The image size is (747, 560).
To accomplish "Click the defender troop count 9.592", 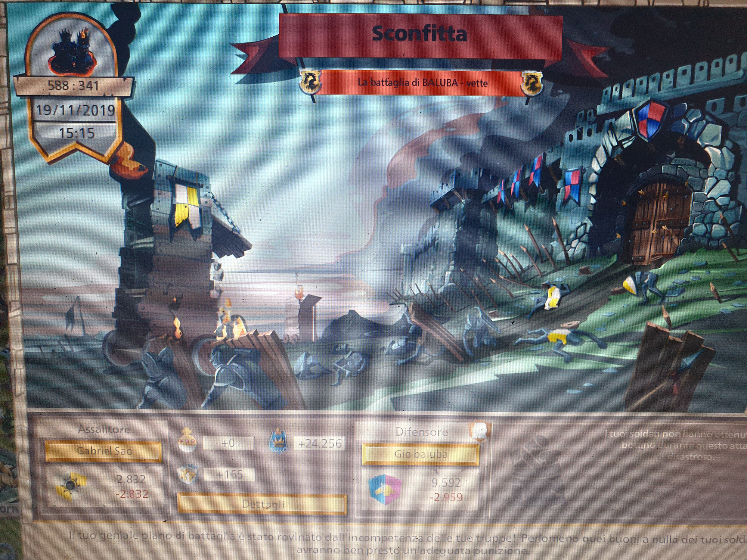I will point(446,482).
